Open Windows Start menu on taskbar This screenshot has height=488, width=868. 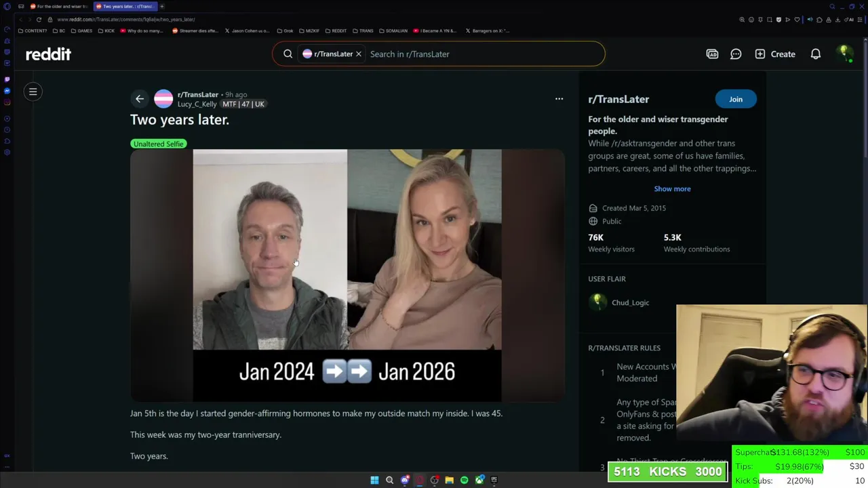[x=374, y=480]
